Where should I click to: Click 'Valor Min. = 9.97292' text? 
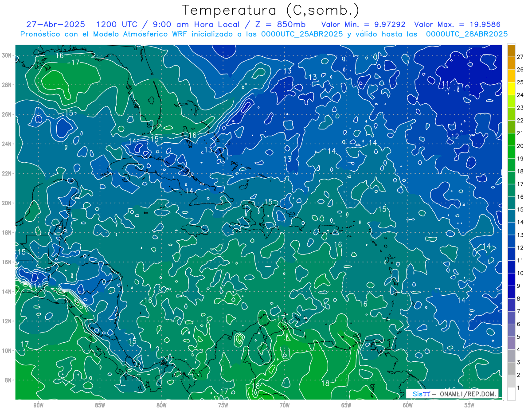(364, 24)
